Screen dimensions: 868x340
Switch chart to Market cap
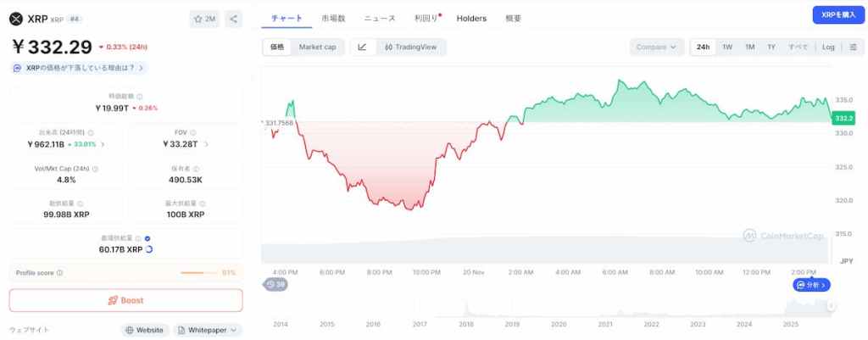pos(317,47)
